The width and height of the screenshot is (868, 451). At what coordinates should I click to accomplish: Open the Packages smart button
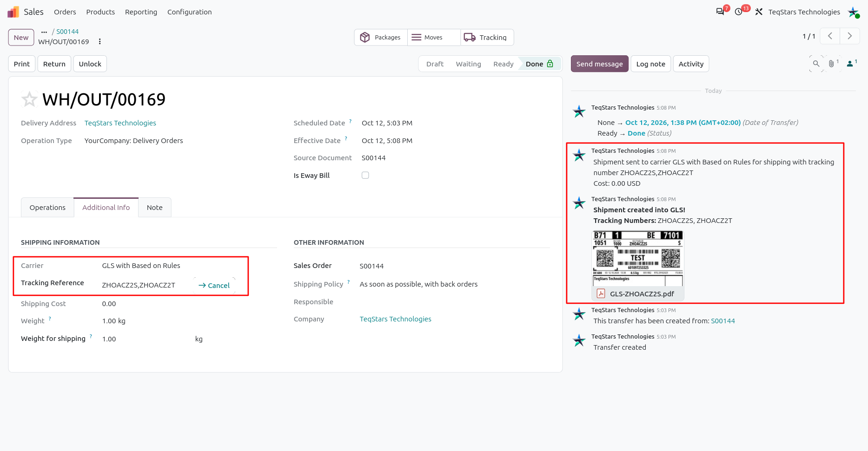(x=381, y=38)
